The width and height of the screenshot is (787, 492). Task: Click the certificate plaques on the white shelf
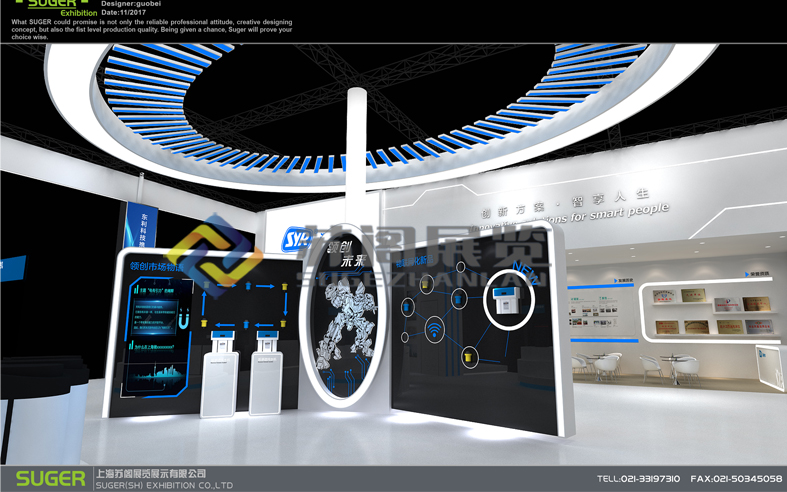[710, 312]
